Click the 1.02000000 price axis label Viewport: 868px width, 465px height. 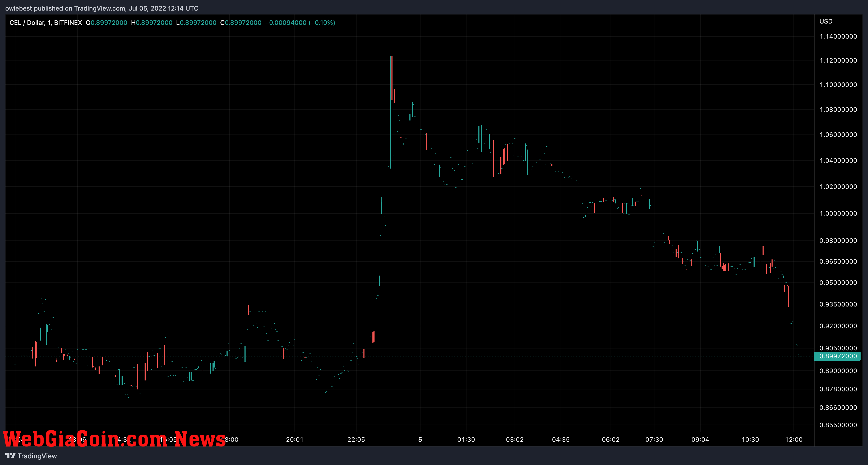838,187
